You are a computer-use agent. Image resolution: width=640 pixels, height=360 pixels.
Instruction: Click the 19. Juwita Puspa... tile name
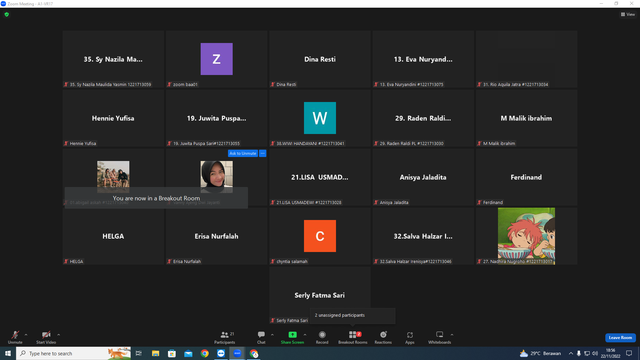[216, 118]
